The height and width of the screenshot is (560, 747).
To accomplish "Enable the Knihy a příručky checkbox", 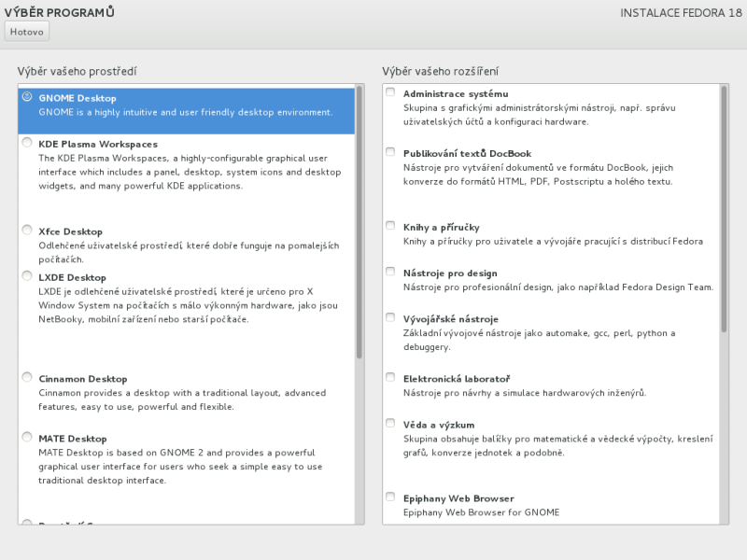I will 389,224.
